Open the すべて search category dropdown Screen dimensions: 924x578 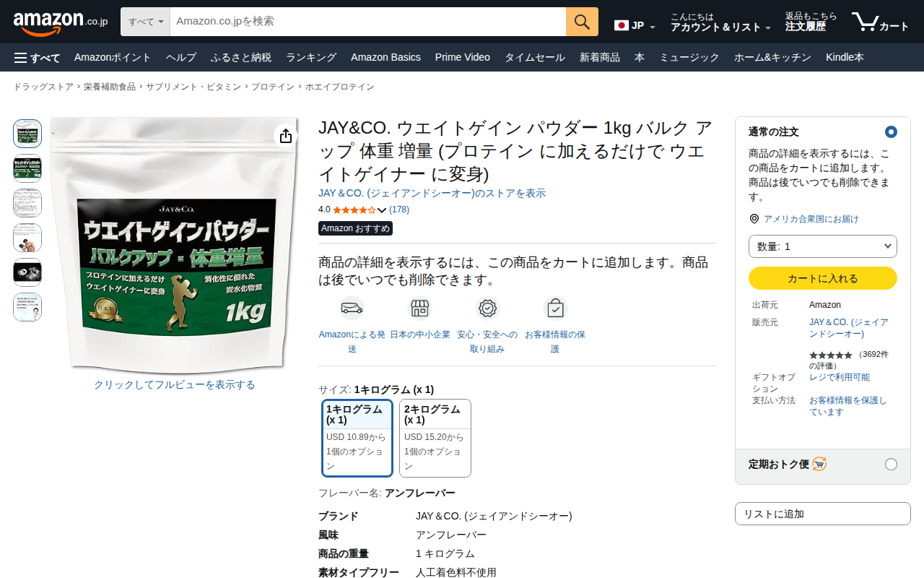(146, 22)
